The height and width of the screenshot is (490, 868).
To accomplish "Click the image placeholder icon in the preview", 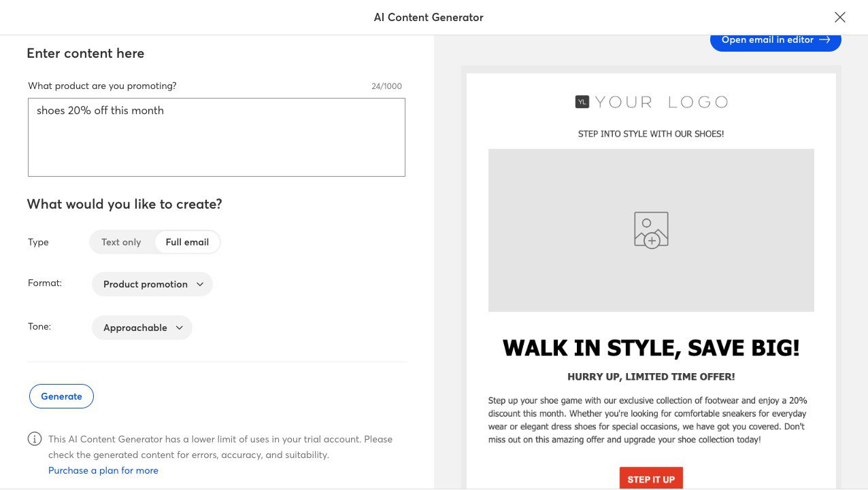I will click(x=650, y=230).
